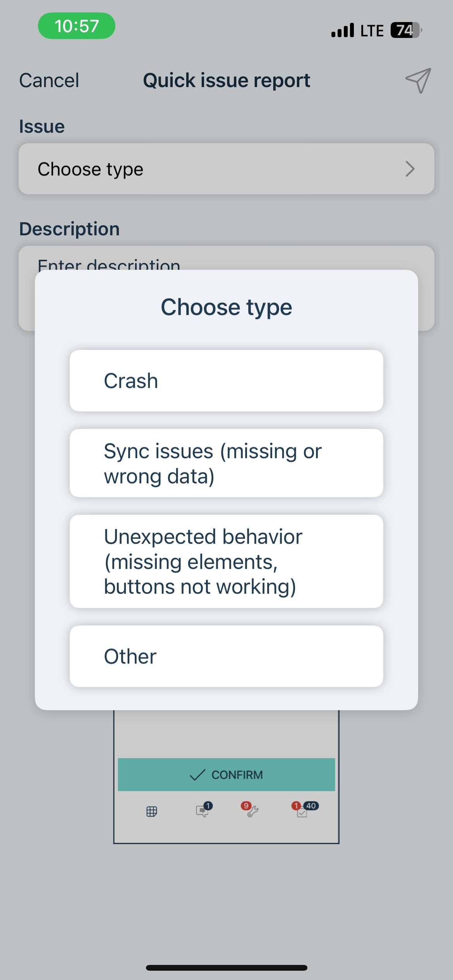The height and width of the screenshot is (980, 453).
Task: Choose Sync issues (missing or wrong data)
Action: point(226,463)
